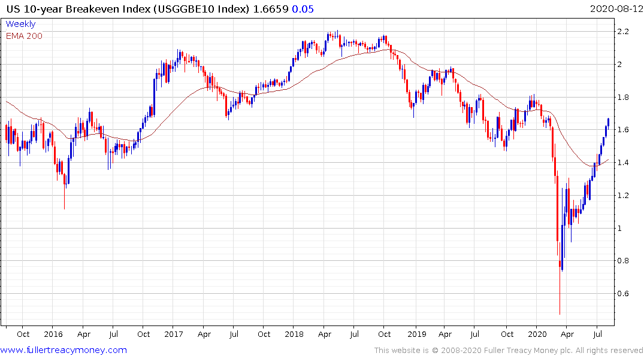Click the last price value 1.6659

click(x=271, y=9)
